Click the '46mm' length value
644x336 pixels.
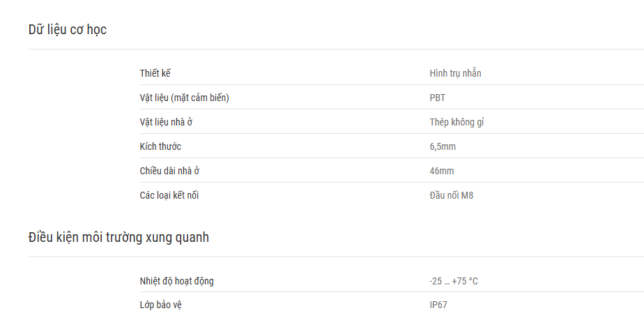[442, 171]
